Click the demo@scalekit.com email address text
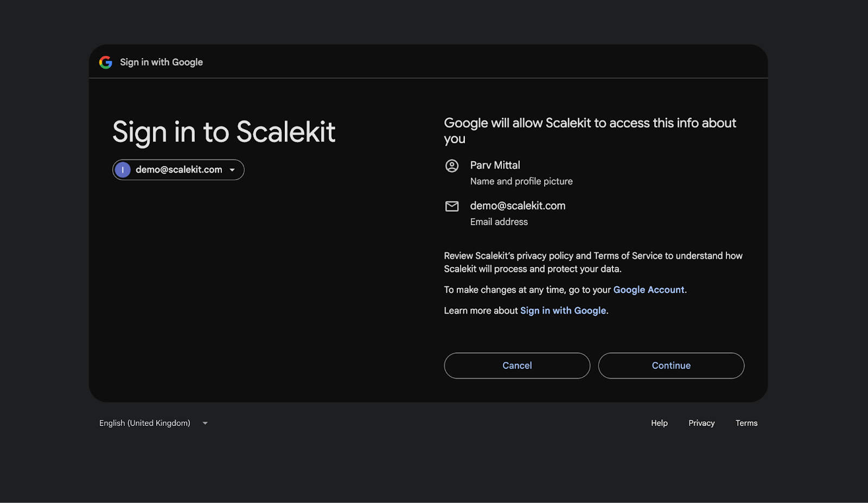The image size is (868, 503). (x=518, y=206)
